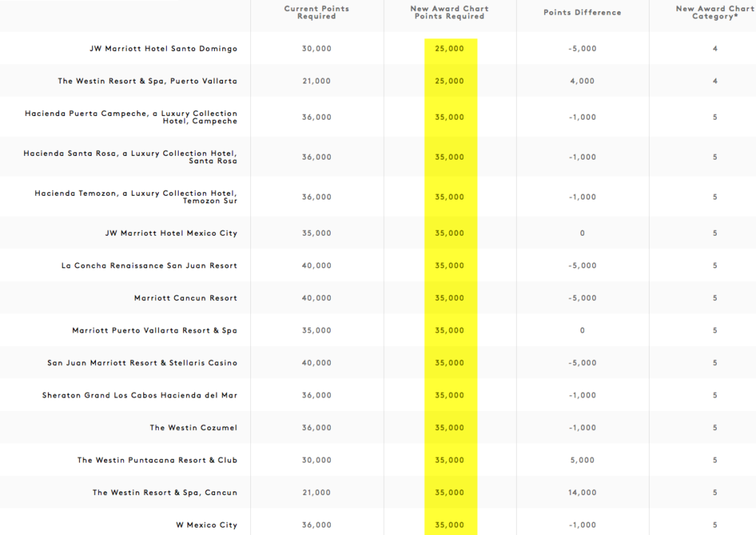Click 35,000 current points for JW Marriott Mexico City
This screenshot has height=535, width=756.
coord(317,234)
